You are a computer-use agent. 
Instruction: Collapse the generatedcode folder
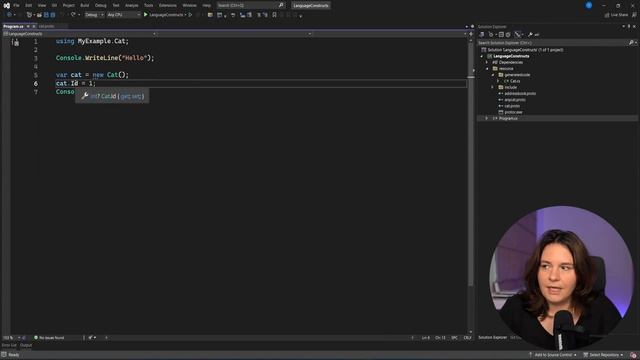pyautogui.click(x=493, y=75)
